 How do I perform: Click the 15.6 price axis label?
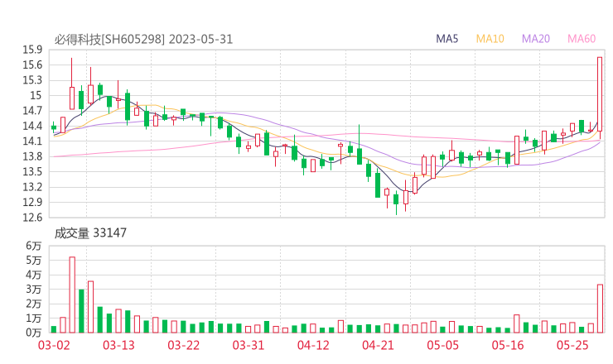32,65
